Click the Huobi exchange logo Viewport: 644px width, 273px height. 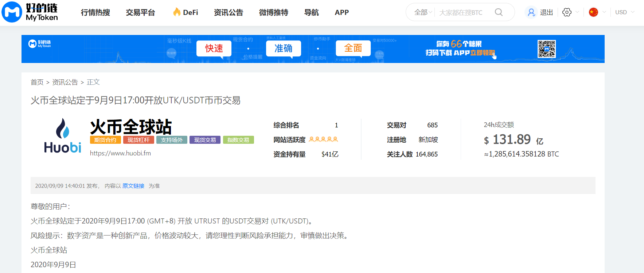pyautogui.click(x=63, y=135)
